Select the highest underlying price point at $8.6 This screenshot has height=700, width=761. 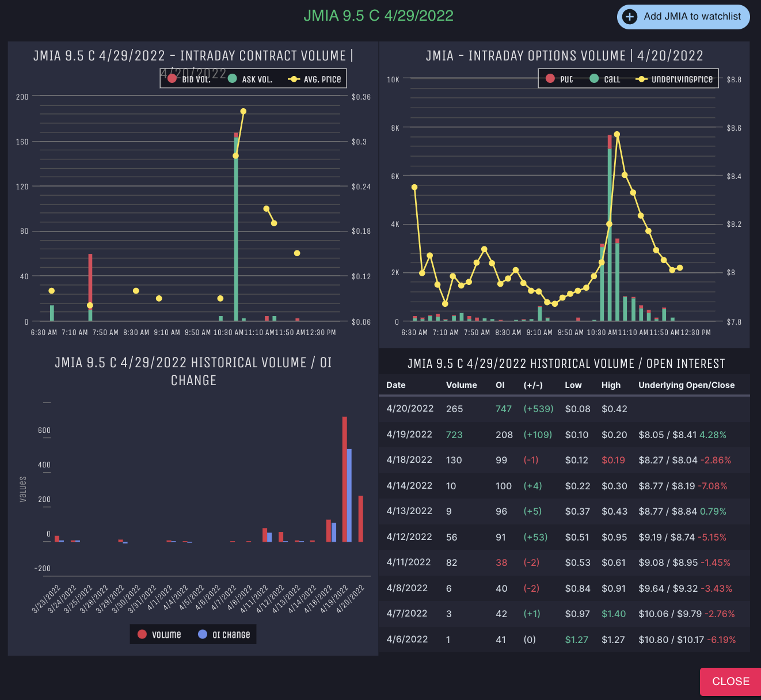[617, 134]
